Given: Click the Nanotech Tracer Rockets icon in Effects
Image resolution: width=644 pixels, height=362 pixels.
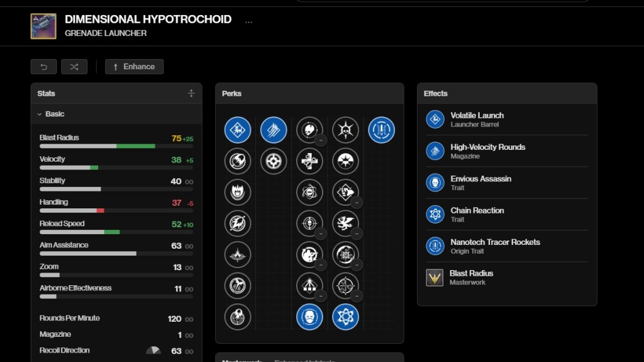Looking at the screenshot, I should click(435, 246).
